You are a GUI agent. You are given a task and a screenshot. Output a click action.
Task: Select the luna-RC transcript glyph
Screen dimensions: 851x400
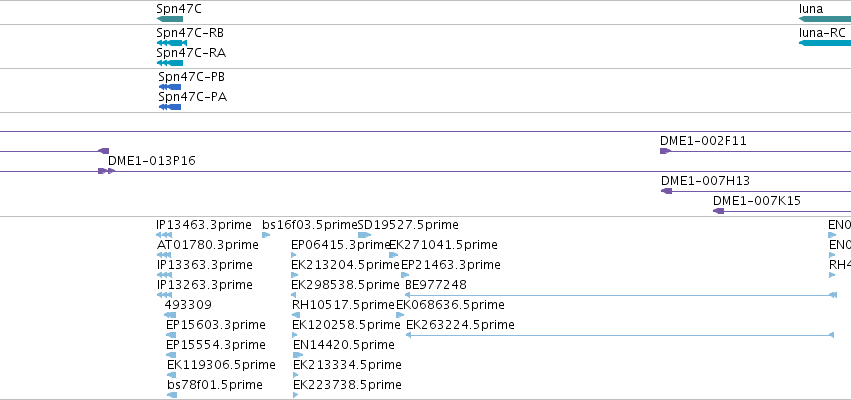click(825, 43)
